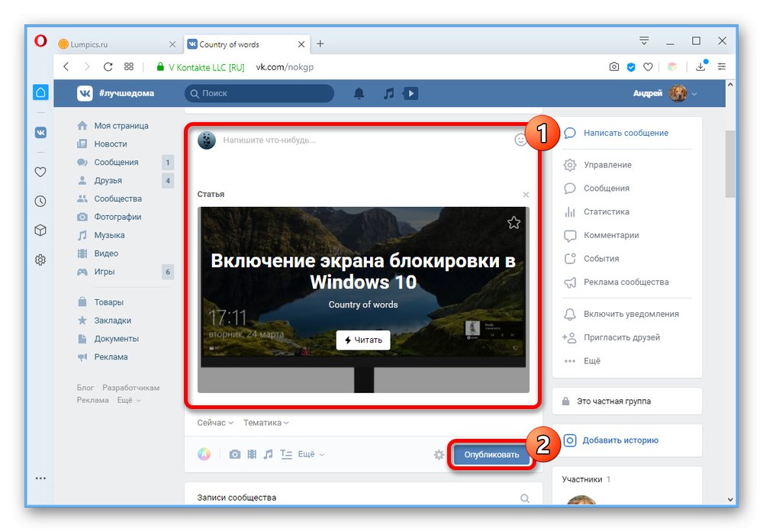This screenshot has width=763, height=532.
Task: Switch to the Lumpics.ru tab
Action: 117,44
